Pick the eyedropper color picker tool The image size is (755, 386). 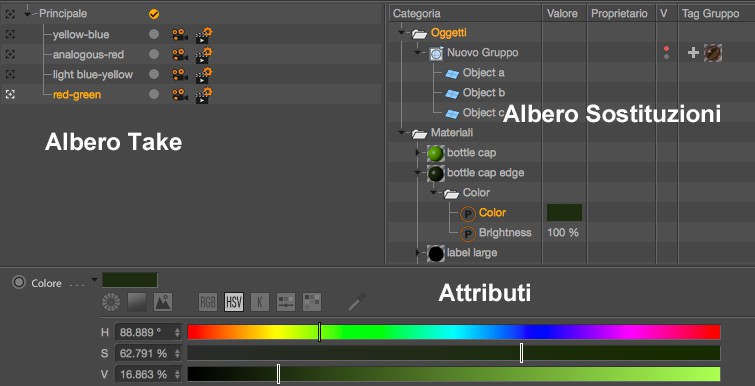click(x=357, y=302)
